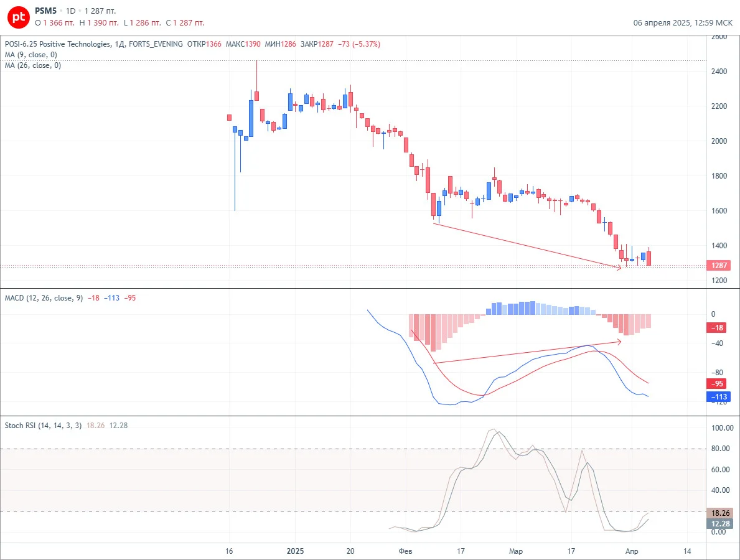This screenshot has height=560, width=740.
Task: Click the 1D timeframe label in header
Action: (x=70, y=11)
